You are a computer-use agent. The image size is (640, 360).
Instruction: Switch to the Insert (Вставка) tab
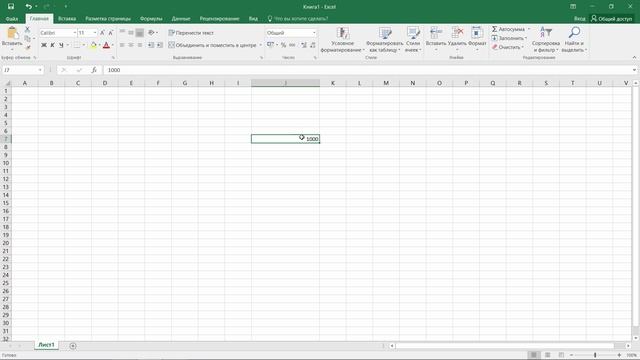tap(67, 18)
